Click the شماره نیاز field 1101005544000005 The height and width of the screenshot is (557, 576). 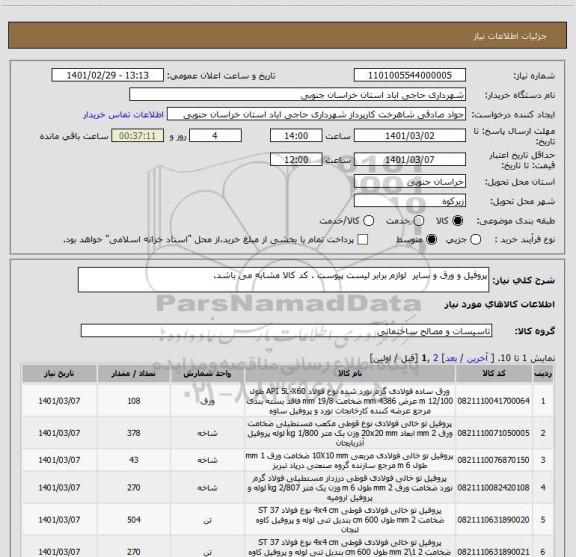coord(410,75)
